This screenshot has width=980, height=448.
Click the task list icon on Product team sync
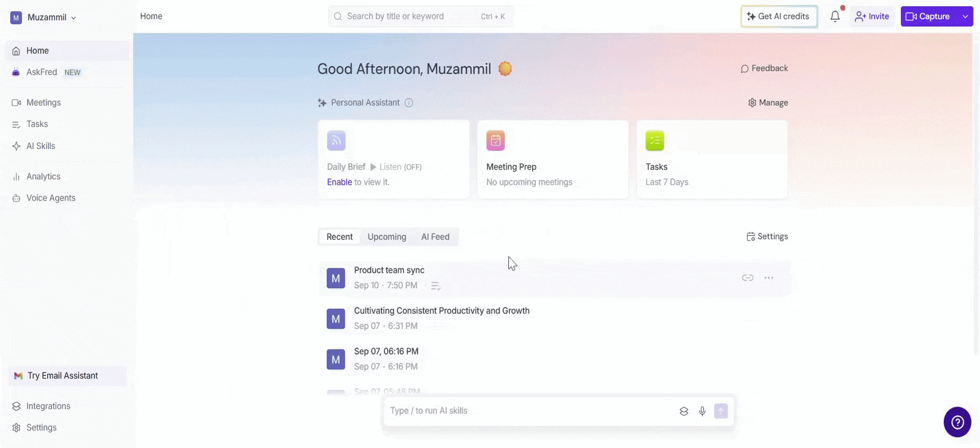pos(435,286)
